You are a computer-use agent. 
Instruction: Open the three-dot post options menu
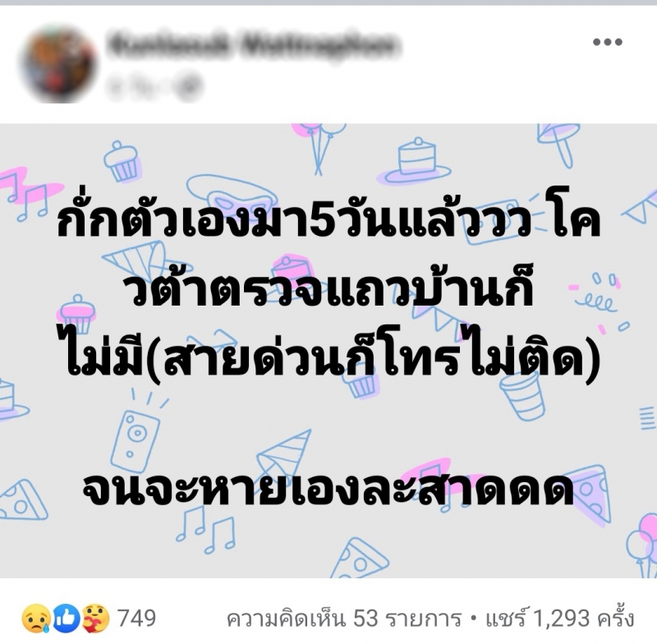607,42
